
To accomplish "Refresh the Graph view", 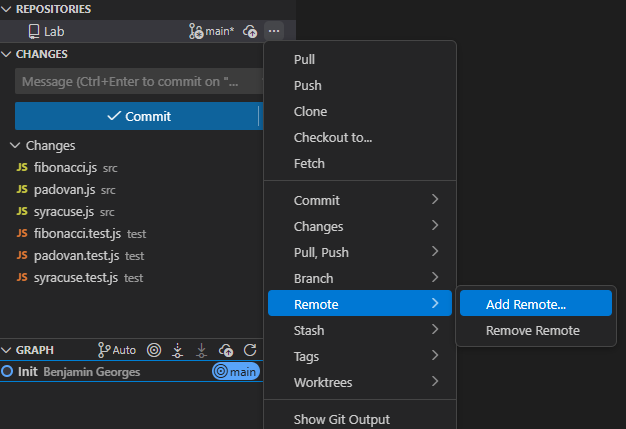I will (251, 350).
